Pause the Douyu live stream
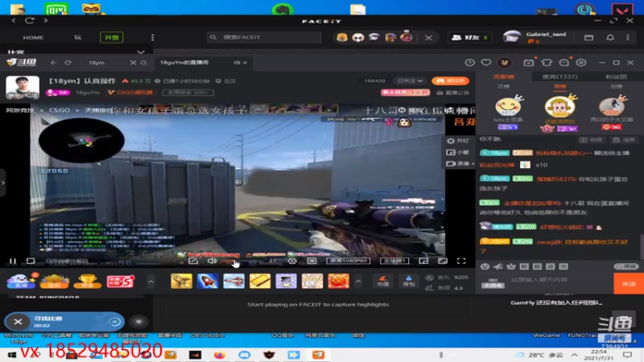Image resolution: width=644 pixels, height=362 pixels. 13,261
